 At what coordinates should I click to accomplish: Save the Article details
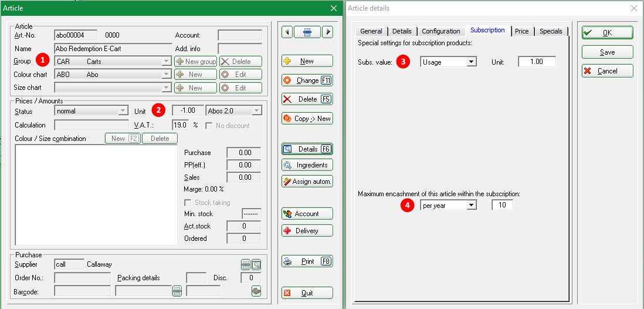coord(608,52)
